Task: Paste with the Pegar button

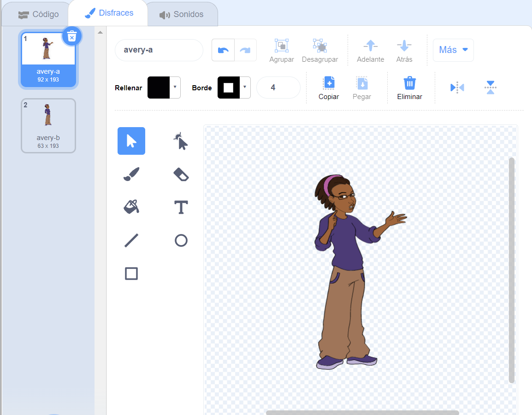Action: click(x=362, y=88)
